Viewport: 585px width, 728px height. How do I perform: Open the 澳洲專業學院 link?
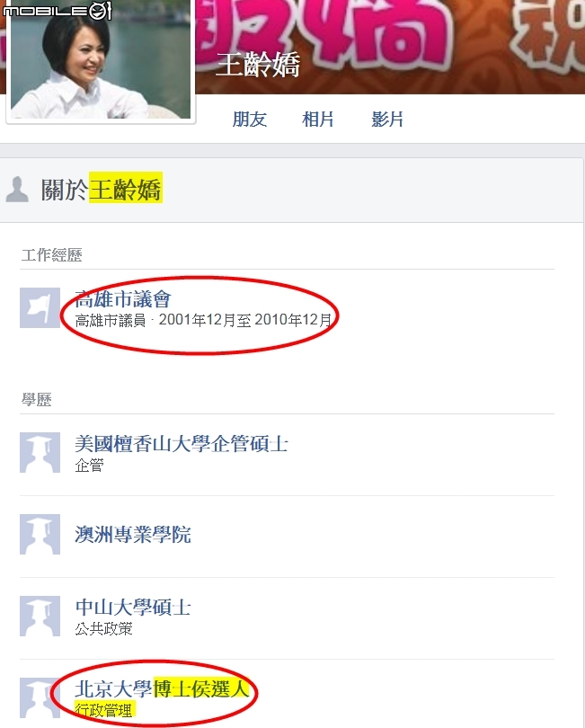pyautogui.click(x=133, y=535)
